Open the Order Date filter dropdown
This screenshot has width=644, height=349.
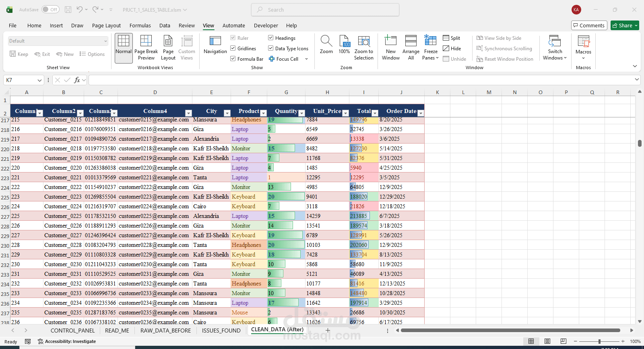tap(421, 113)
